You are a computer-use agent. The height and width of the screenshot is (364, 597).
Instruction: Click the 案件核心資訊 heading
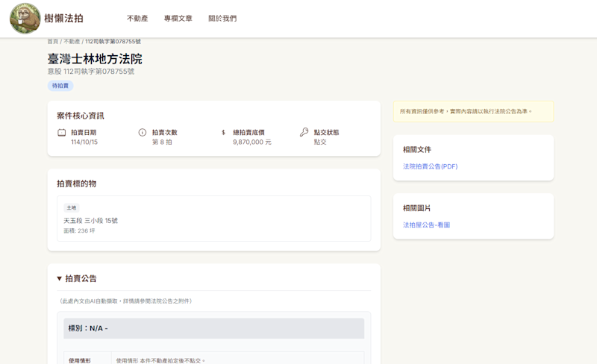(81, 116)
